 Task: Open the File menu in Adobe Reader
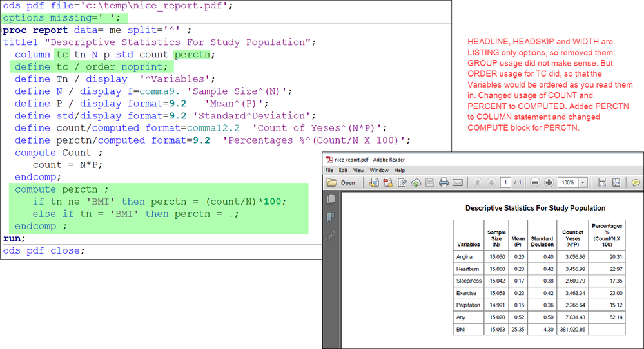[329, 170]
